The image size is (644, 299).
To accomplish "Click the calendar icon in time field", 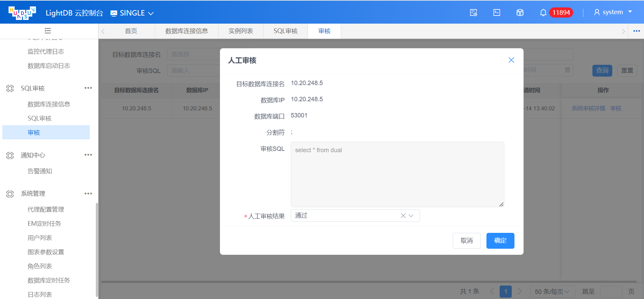I will pyautogui.click(x=567, y=70).
